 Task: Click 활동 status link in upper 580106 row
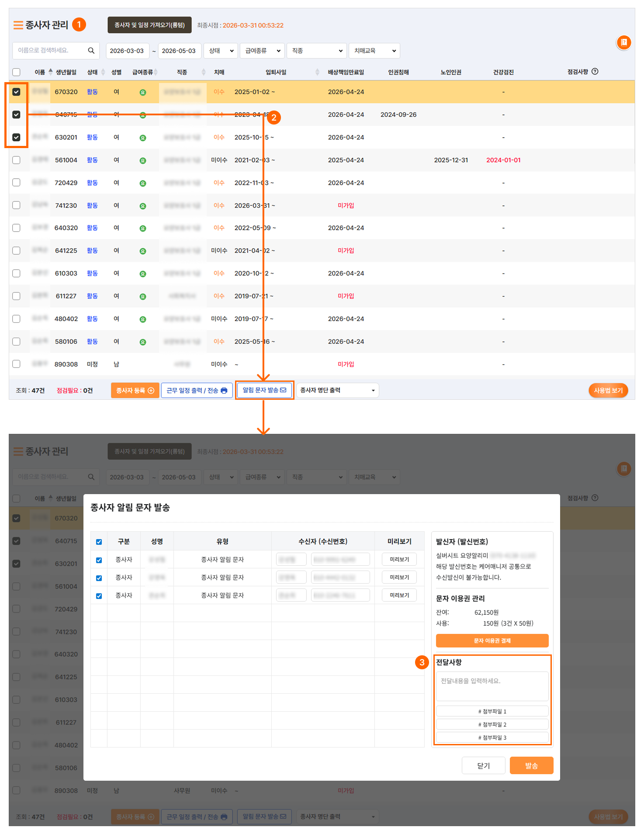tap(92, 341)
